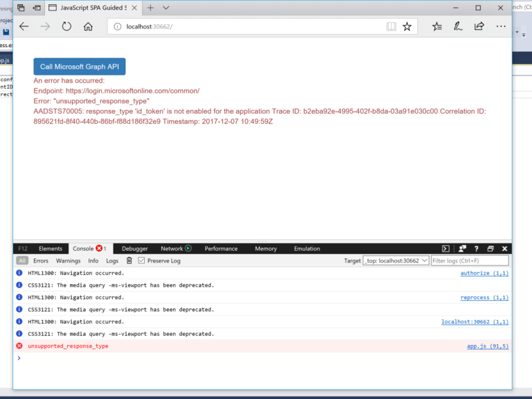This screenshot has height=399, width=532.
Task: Select the unsupported_response_type console error
Action: [263, 346]
